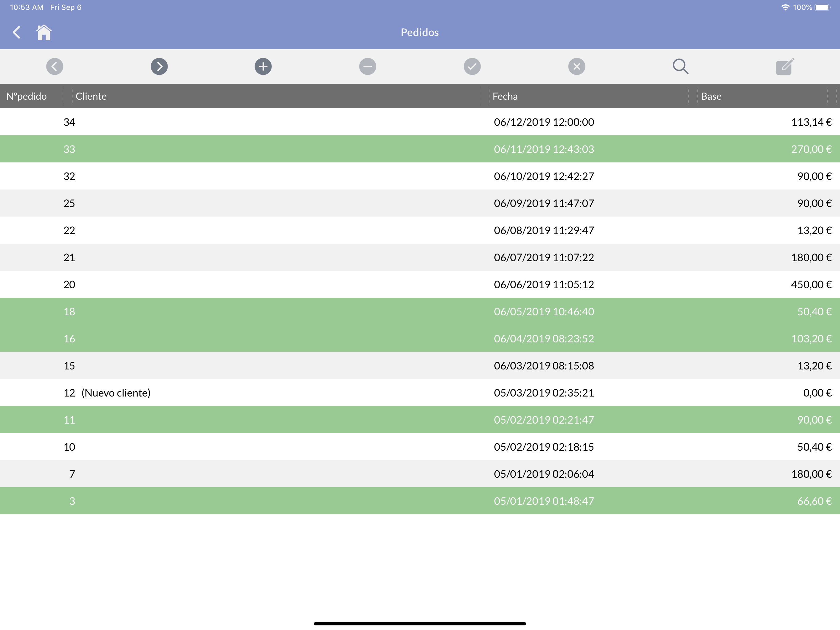Tap date 06/12/2019 12:00:00
840x630 pixels.
tap(544, 122)
